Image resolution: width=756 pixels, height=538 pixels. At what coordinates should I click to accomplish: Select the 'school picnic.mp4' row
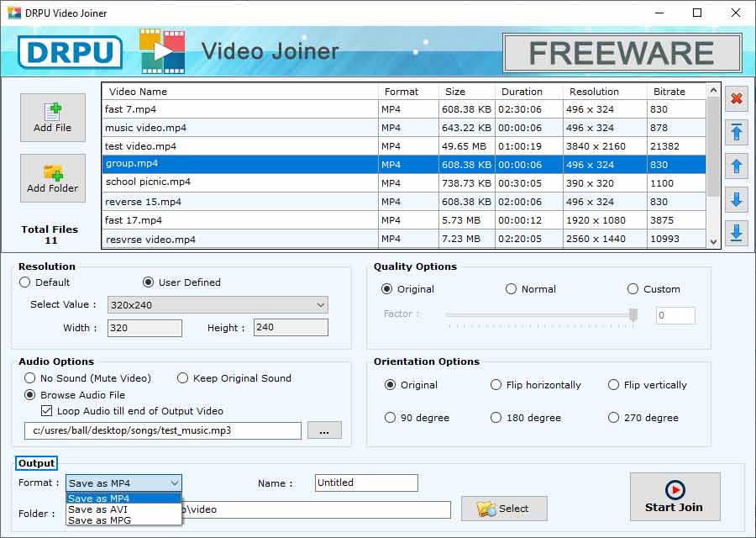tap(404, 183)
